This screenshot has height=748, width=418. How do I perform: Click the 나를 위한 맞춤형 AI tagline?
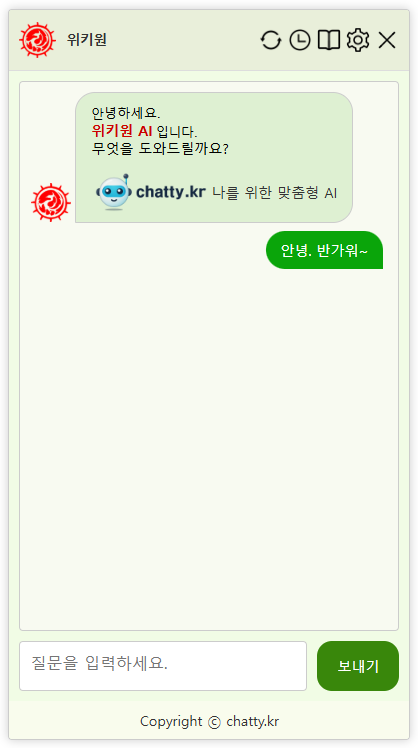275,193
